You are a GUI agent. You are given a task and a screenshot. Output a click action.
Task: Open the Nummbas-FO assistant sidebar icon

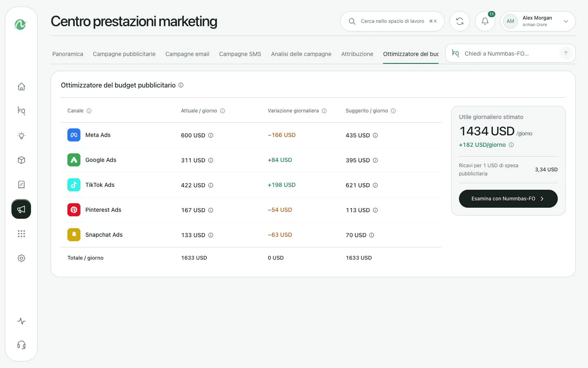coord(21,111)
